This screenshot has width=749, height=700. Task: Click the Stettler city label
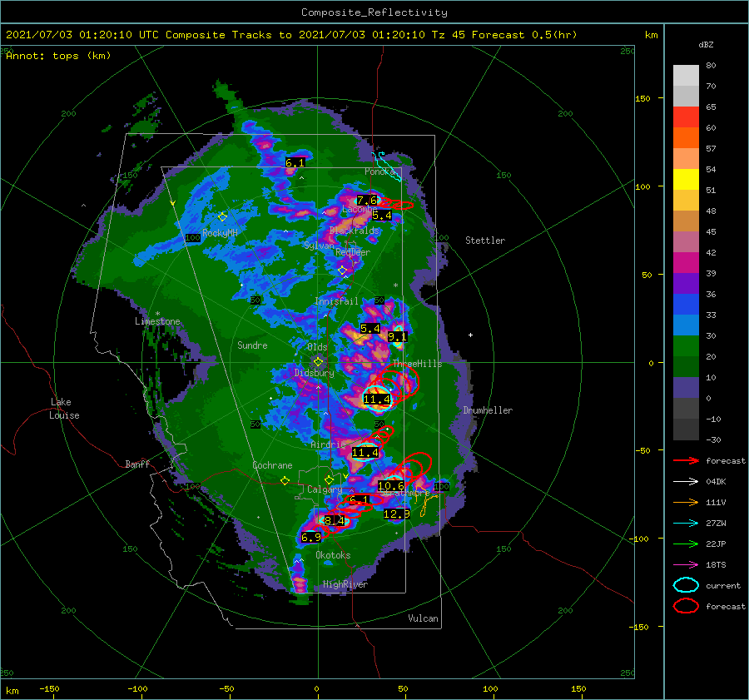[485, 241]
